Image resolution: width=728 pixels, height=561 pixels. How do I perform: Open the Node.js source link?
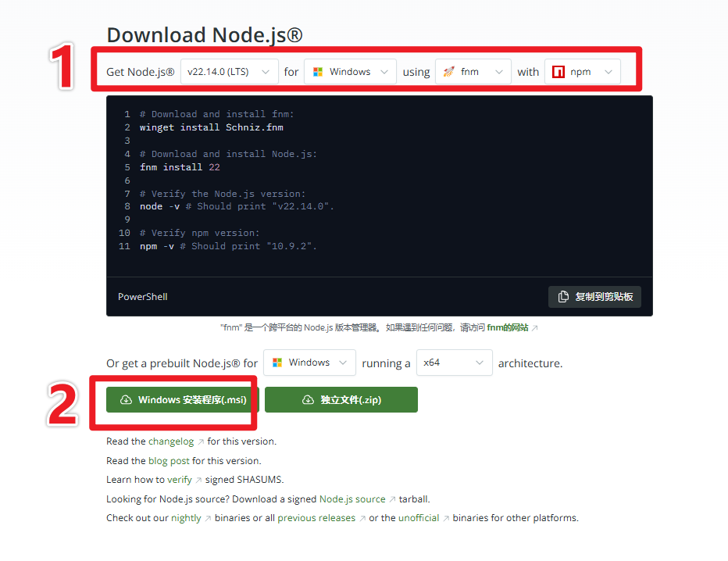tap(352, 498)
